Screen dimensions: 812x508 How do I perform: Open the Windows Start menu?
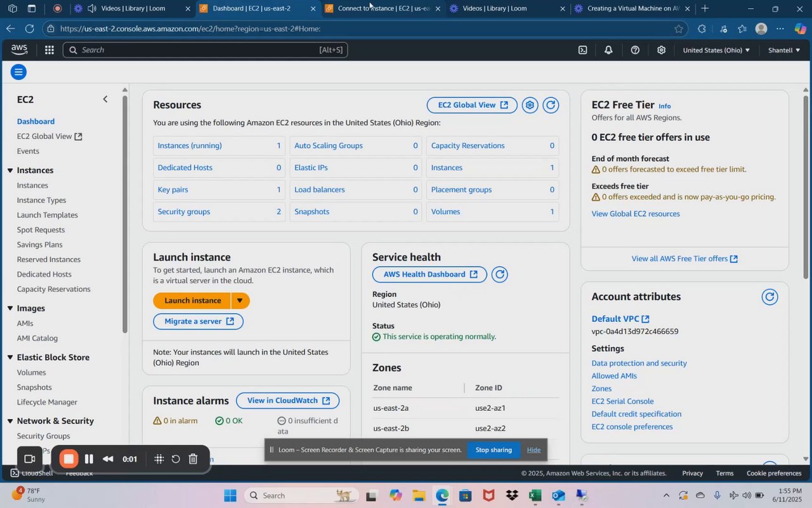230,496
